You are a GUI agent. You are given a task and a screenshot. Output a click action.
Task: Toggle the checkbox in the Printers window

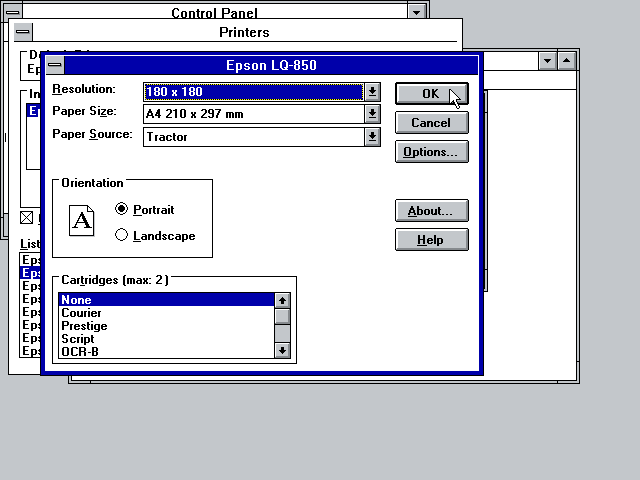click(27, 218)
